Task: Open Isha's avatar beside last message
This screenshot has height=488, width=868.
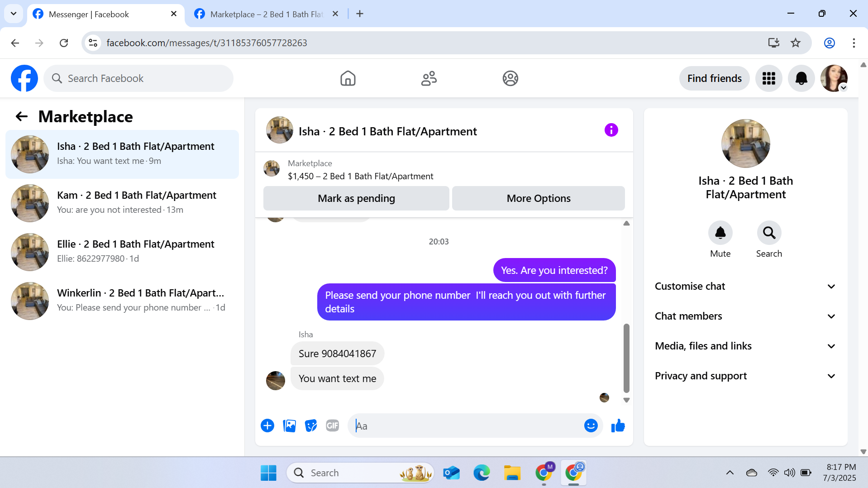Action: [276, 380]
